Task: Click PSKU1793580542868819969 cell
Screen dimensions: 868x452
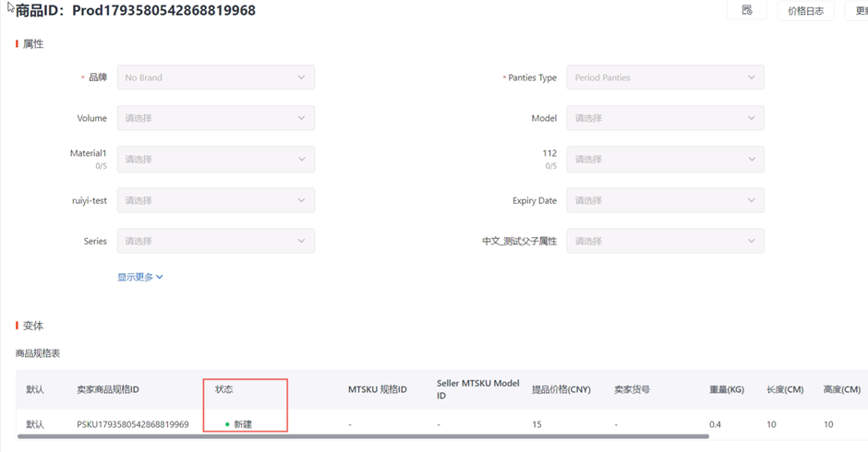Action: [x=132, y=424]
